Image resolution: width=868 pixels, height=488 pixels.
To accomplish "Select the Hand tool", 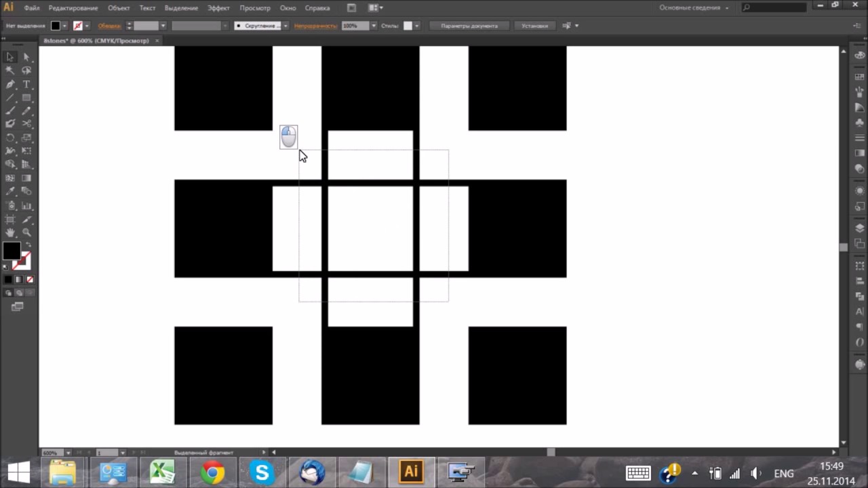I will click(x=10, y=232).
